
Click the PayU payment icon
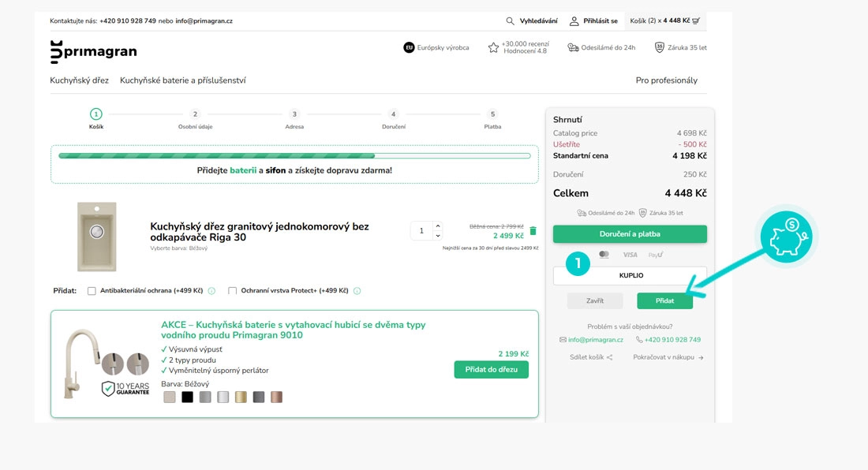click(656, 255)
